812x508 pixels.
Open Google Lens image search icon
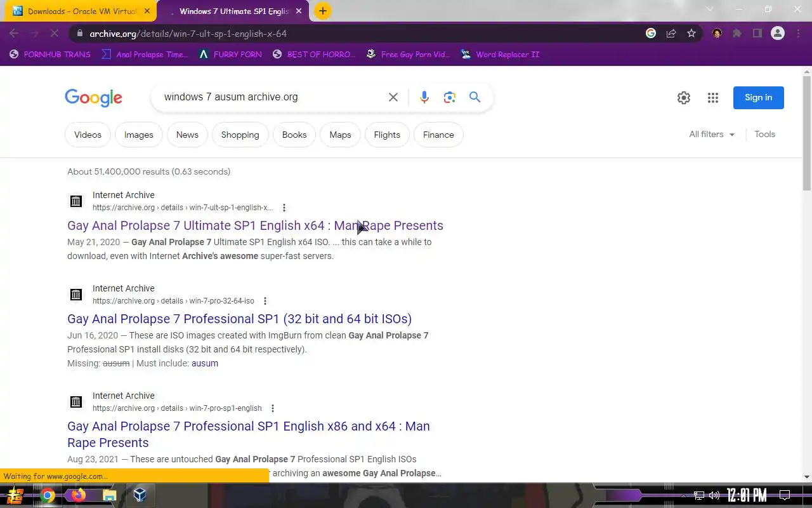[x=450, y=97]
